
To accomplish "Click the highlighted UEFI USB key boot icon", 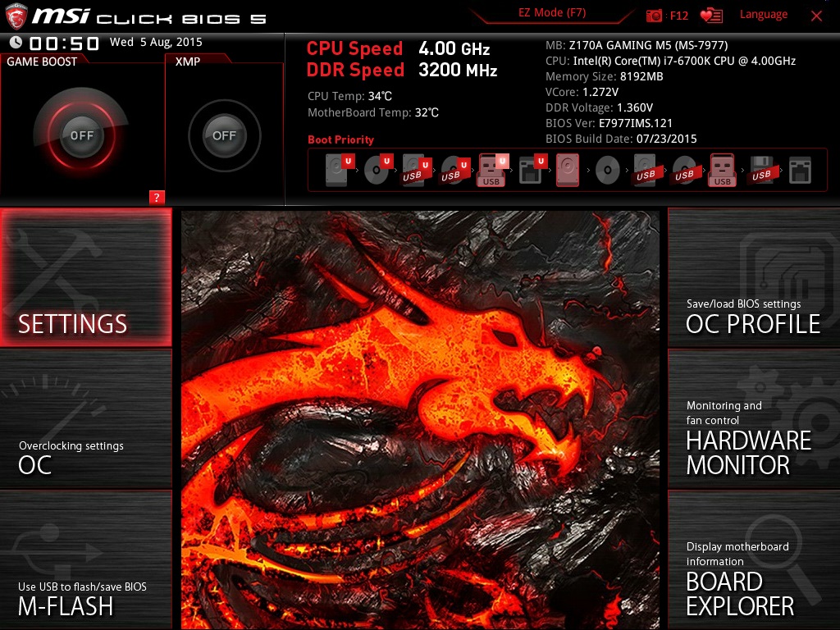I will click(x=493, y=170).
